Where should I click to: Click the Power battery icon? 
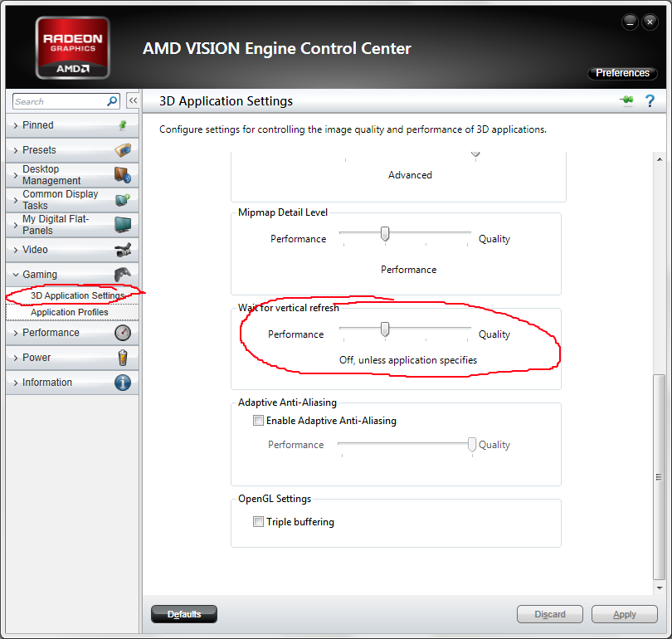(123, 358)
